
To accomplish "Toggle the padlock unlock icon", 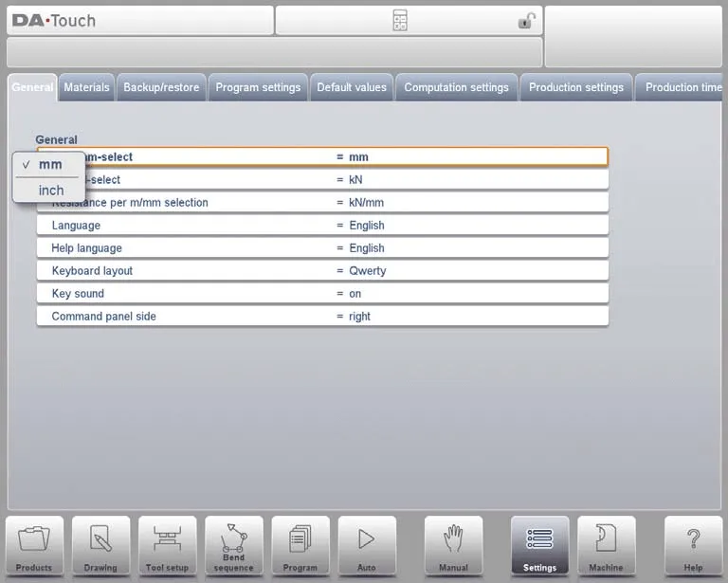I will (x=526, y=21).
